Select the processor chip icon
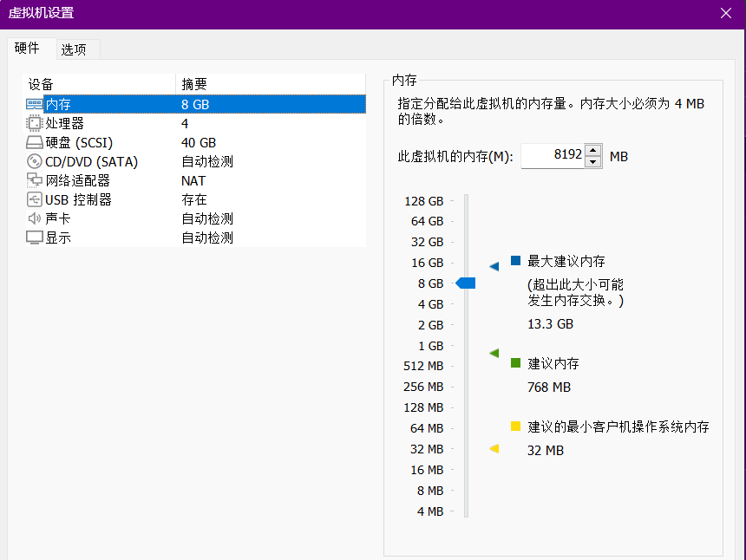The image size is (746, 560). tap(35, 123)
